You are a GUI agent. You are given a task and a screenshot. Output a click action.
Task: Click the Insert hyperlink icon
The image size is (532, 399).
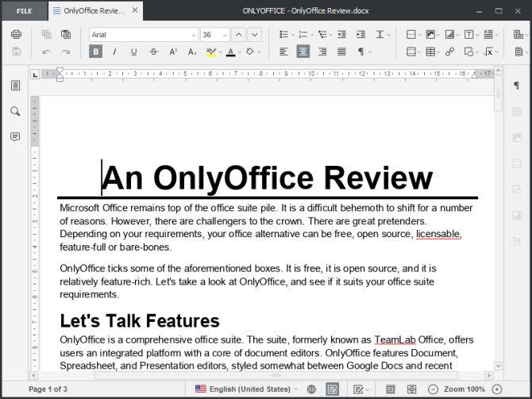click(450, 52)
